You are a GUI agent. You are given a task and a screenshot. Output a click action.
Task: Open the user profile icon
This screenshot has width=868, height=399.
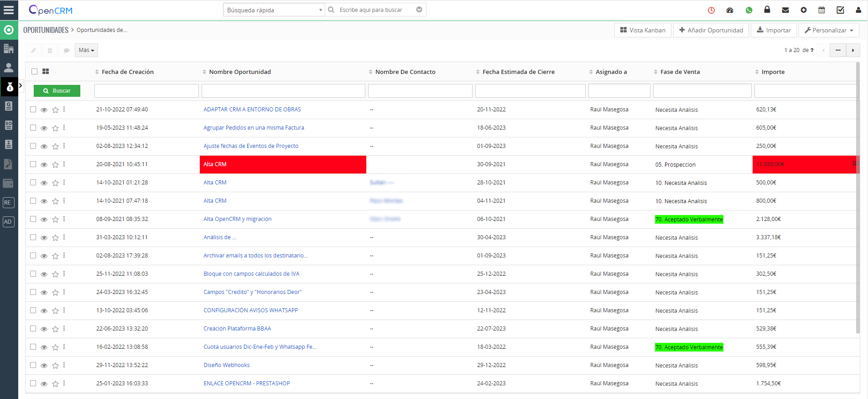click(x=858, y=10)
